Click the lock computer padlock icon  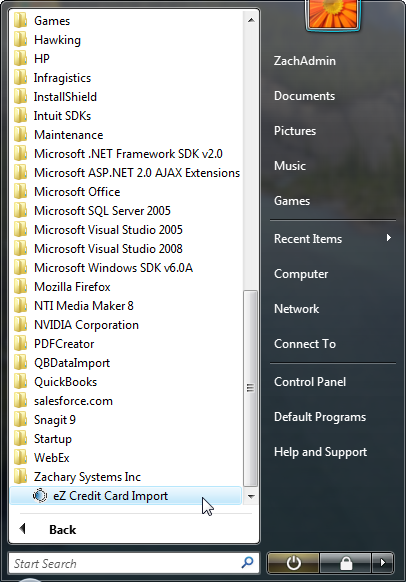click(x=346, y=563)
